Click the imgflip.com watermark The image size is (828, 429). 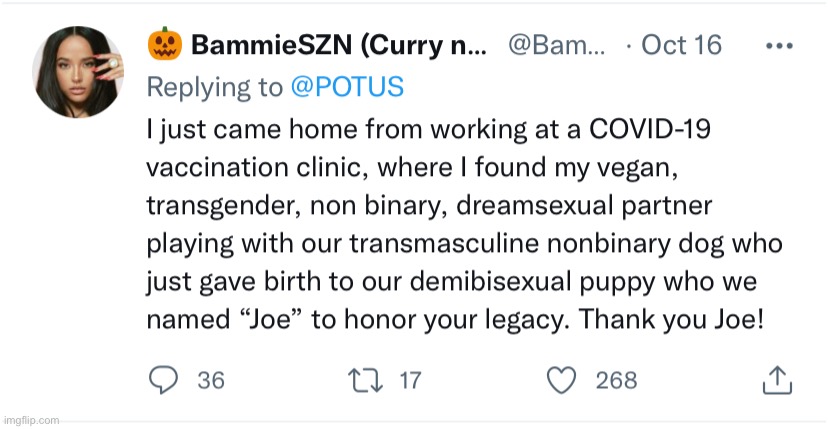pyautogui.click(x=31, y=421)
